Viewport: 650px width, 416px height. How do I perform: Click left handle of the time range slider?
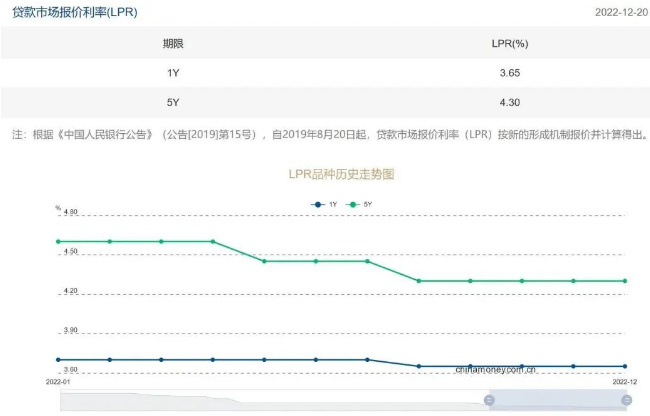coord(489,400)
